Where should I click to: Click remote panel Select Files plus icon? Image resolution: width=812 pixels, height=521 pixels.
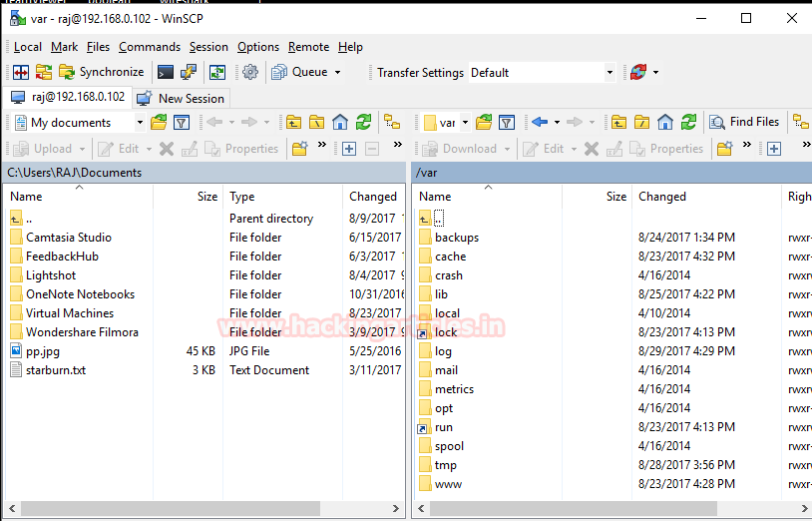774,149
